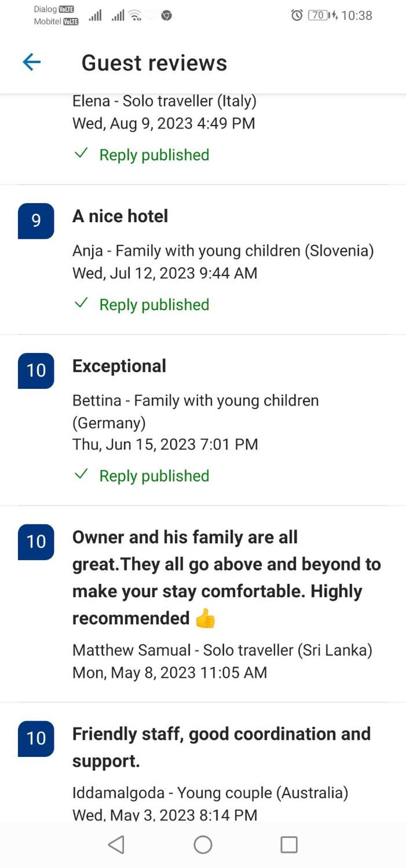The image size is (406, 868).
Task: Open review starting 'Owner and his family'
Action: pyautogui.click(x=227, y=578)
